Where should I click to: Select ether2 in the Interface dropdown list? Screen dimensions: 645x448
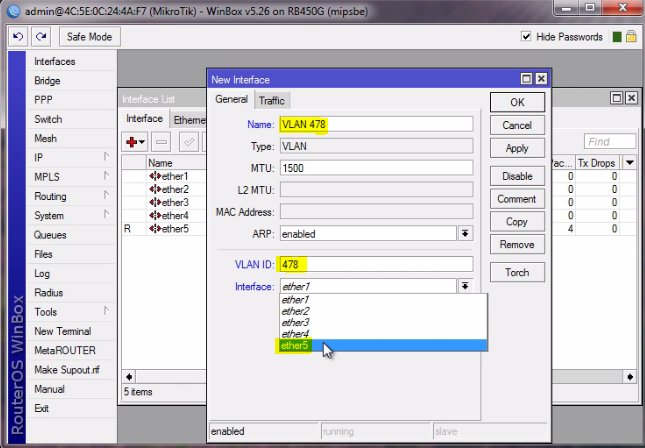pos(383,311)
